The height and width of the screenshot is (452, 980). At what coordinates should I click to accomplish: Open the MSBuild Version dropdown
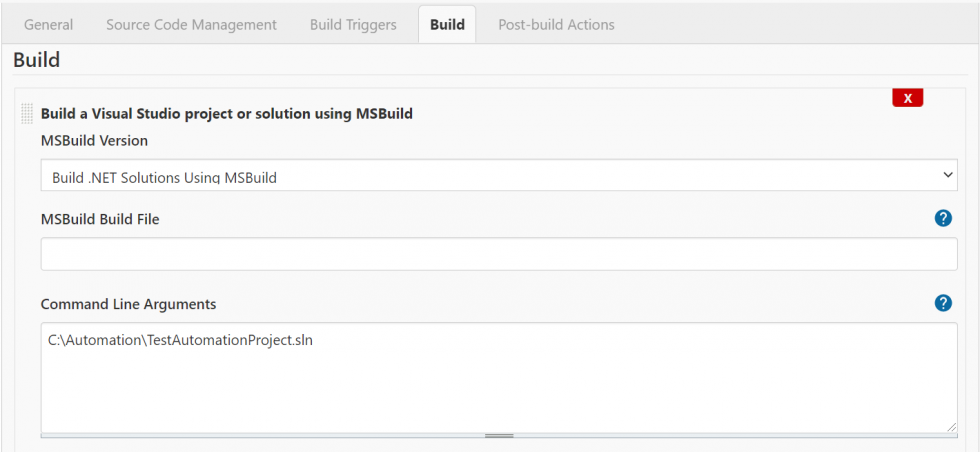click(x=498, y=176)
